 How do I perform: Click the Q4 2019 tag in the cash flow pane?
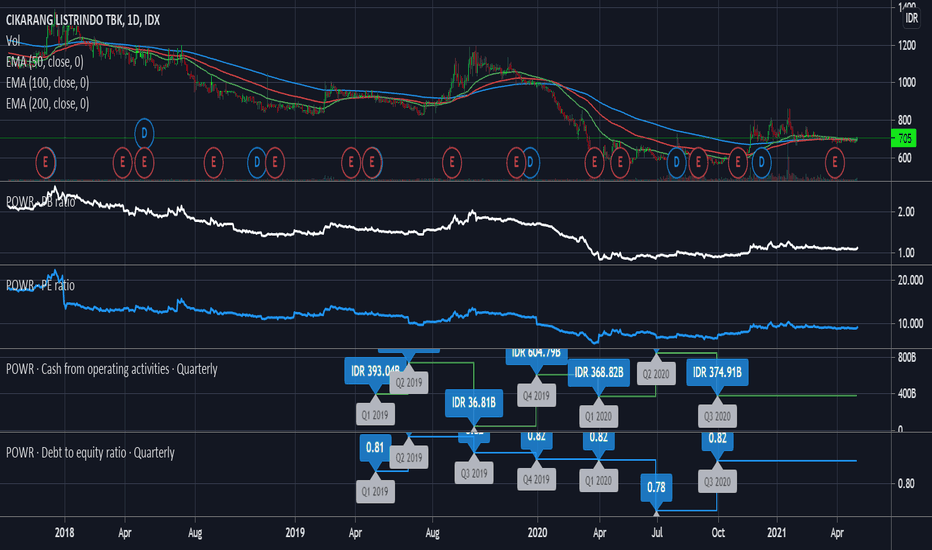(x=536, y=395)
